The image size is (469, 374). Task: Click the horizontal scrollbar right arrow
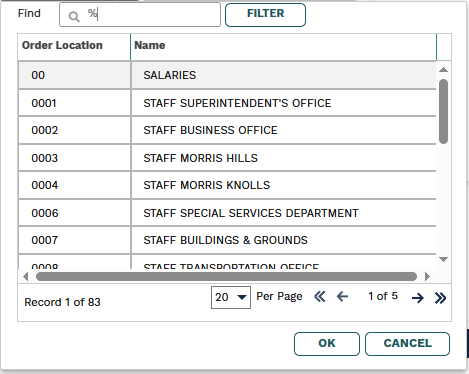(x=427, y=276)
